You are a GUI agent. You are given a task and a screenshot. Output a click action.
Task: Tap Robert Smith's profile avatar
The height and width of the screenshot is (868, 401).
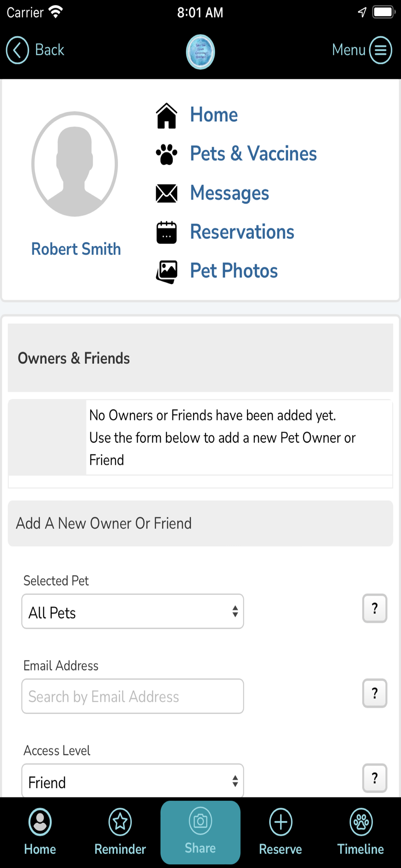coord(75,164)
